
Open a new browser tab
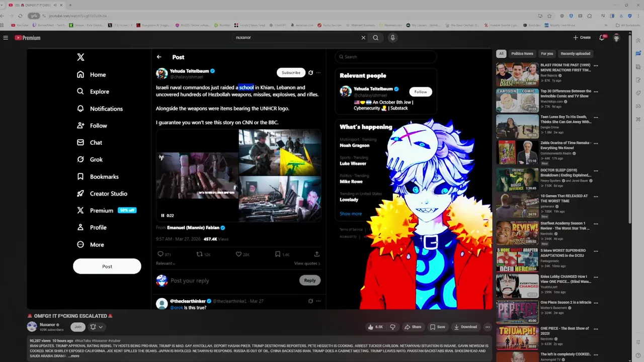[x=70, y=5]
